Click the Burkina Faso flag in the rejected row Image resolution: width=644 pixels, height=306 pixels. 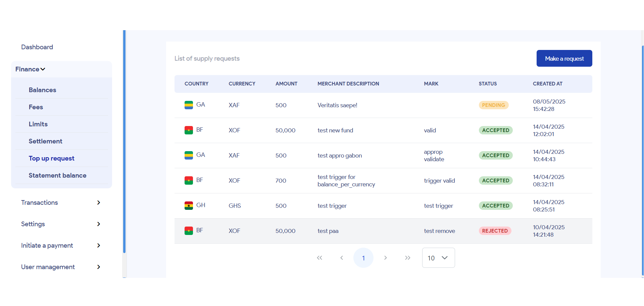pyautogui.click(x=189, y=231)
